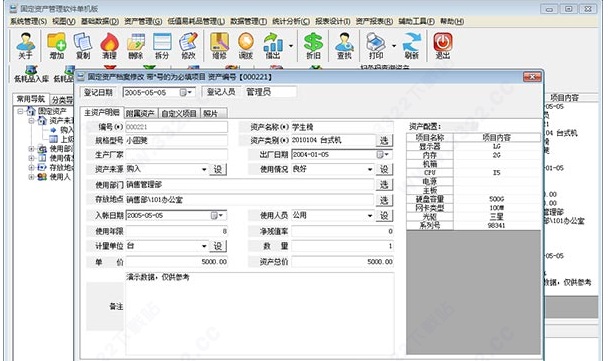Click the 选 button beside 使用部门

pyautogui.click(x=384, y=184)
